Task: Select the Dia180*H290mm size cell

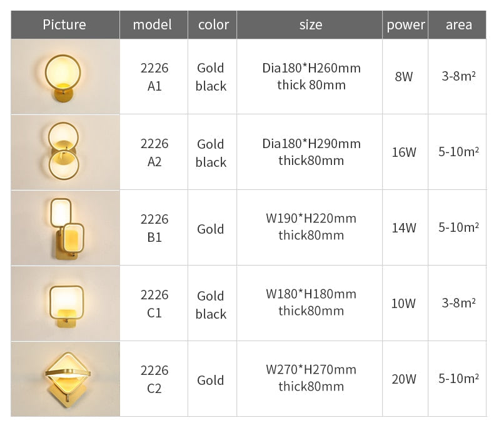Action: pos(310,152)
